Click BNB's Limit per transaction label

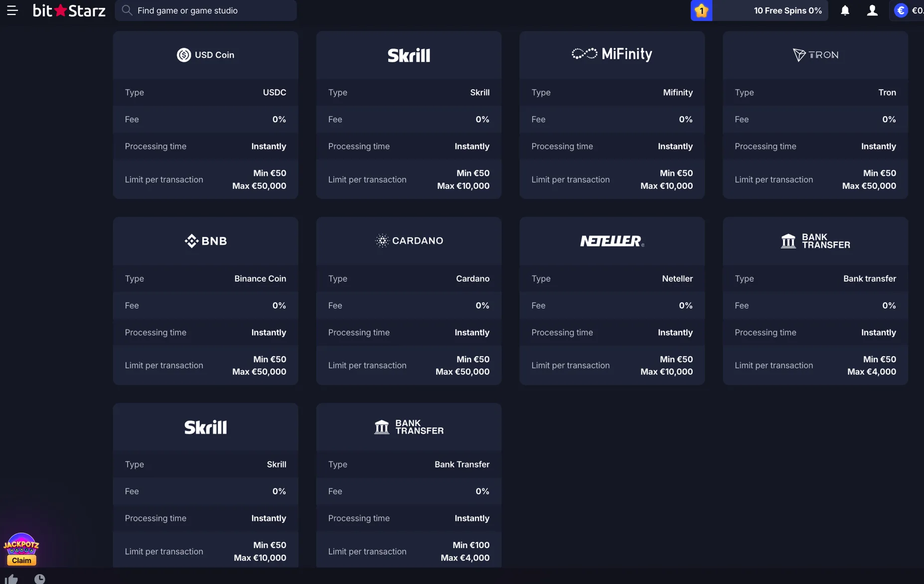point(164,365)
